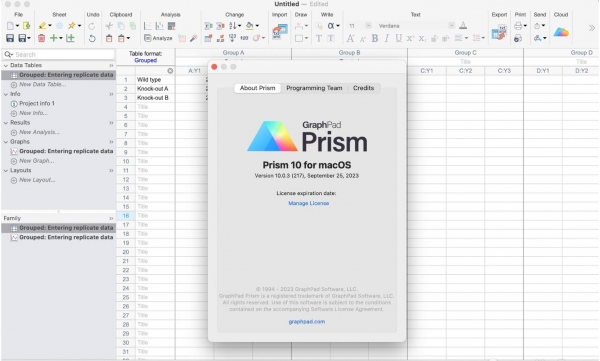The height and width of the screenshot is (361, 600).
Task: Click the Export graph icon
Action: tap(499, 32)
